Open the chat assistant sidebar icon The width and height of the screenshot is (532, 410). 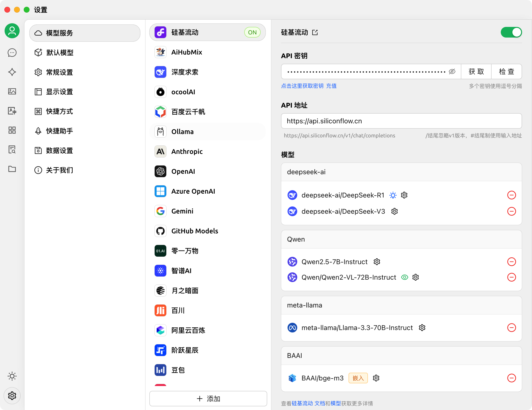pos(12,52)
